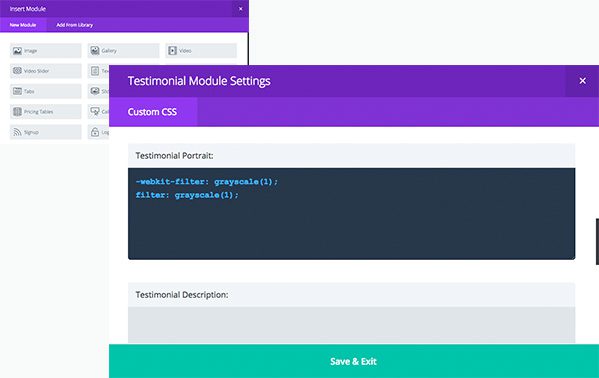Insert the Video Slider module
The width and height of the screenshot is (599, 378).
coord(45,71)
